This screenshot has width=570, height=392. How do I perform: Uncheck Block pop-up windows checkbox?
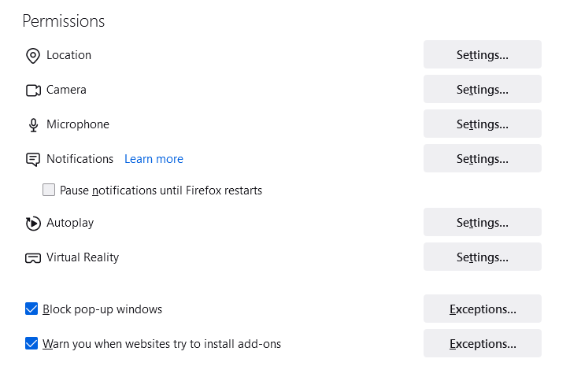coord(31,309)
